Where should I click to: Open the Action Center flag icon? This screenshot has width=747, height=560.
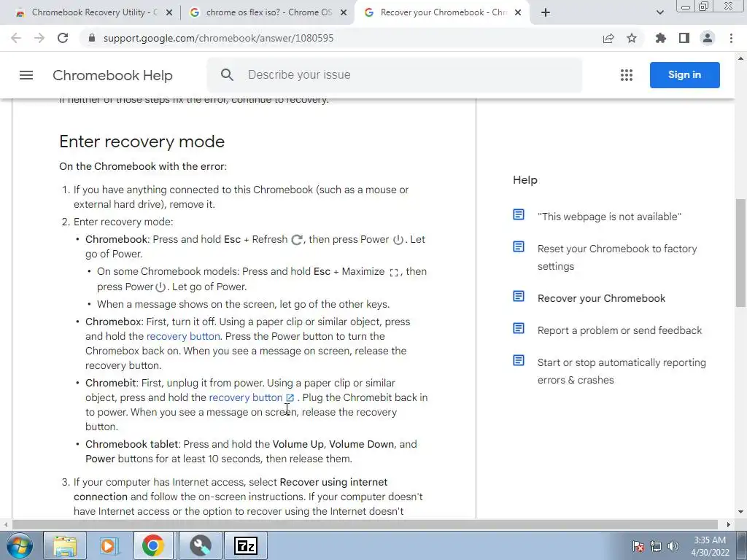tap(638, 546)
